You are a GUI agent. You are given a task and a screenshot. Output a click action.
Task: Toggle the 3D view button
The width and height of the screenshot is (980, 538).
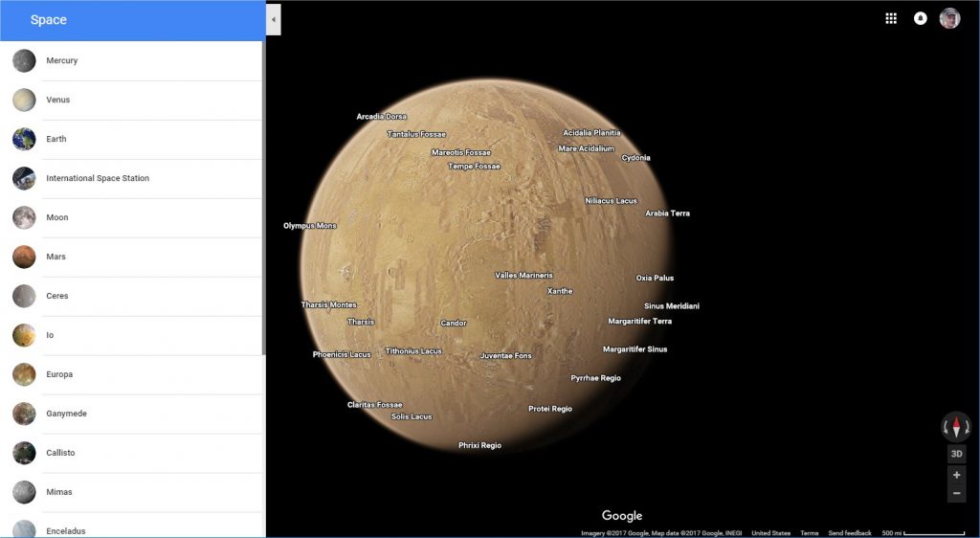[956, 454]
